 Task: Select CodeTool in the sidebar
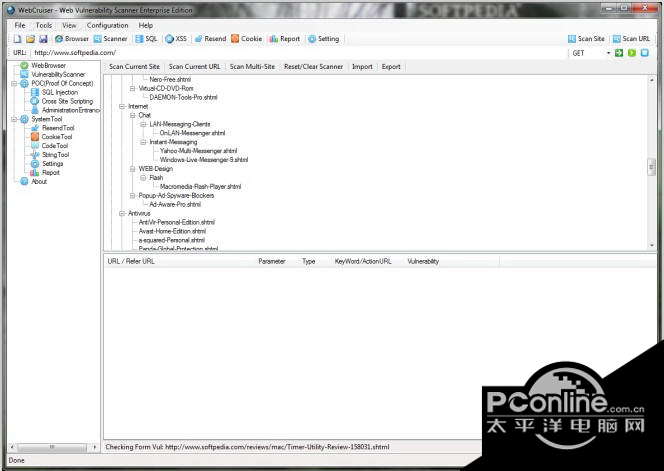point(55,146)
